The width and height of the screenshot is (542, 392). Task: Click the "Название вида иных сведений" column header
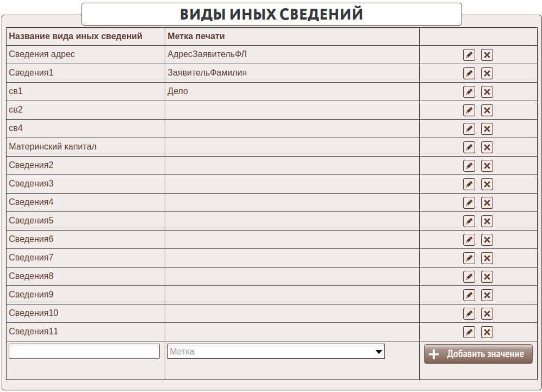(x=76, y=36)
